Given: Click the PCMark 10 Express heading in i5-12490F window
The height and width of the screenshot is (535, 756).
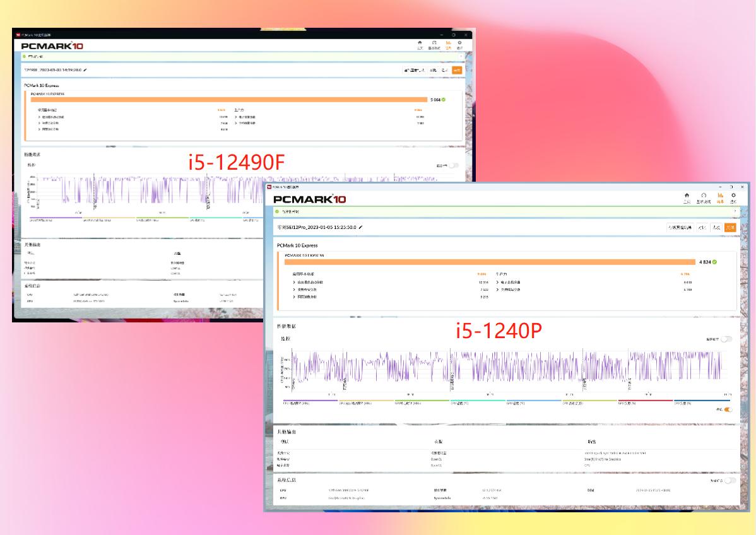Looking at the screenshot, I should point(42,85).
